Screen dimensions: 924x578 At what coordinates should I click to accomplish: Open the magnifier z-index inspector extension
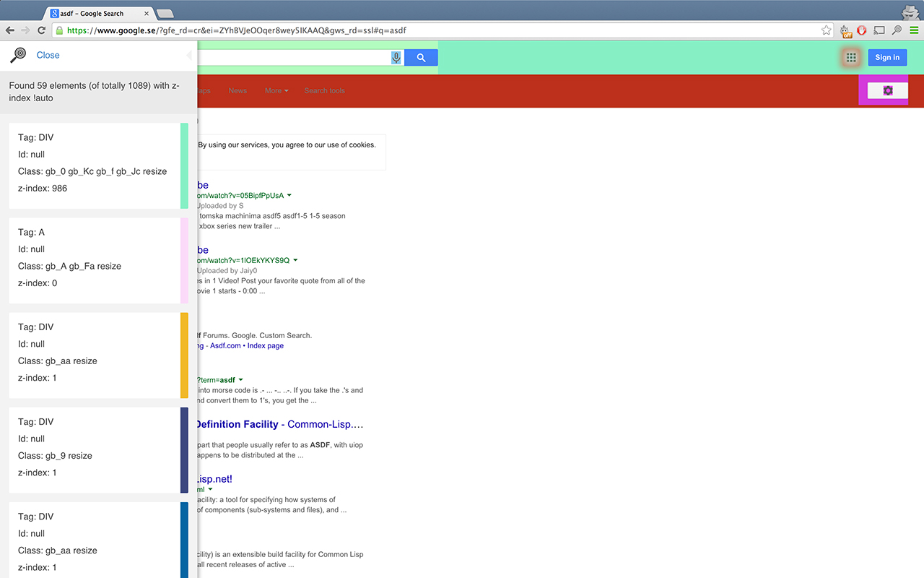pos(895,30)
